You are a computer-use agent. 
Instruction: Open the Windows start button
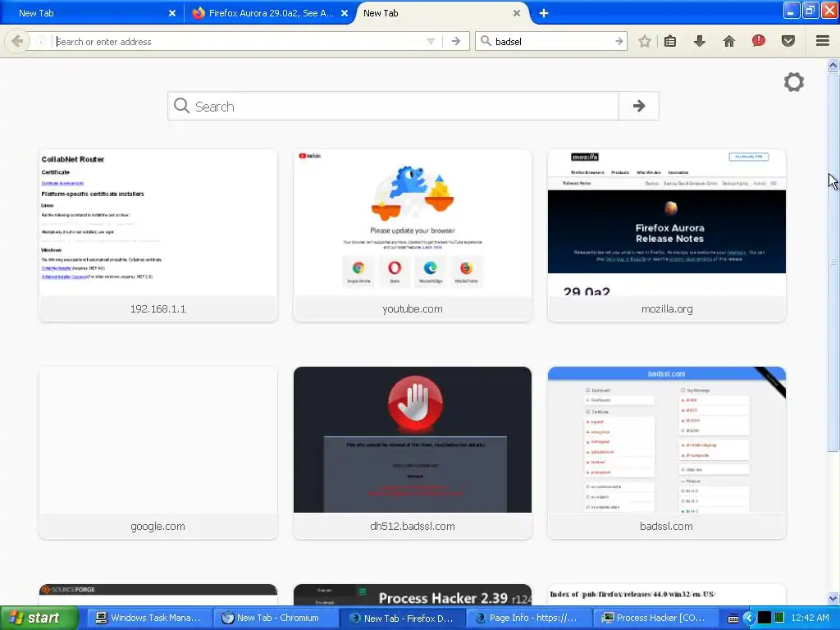(x=39, y=618)
